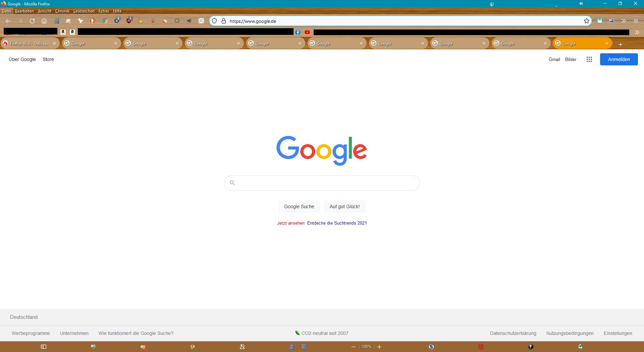Open the Chronik menu
This screenshot has height=352, width=644.
[62, 11]
